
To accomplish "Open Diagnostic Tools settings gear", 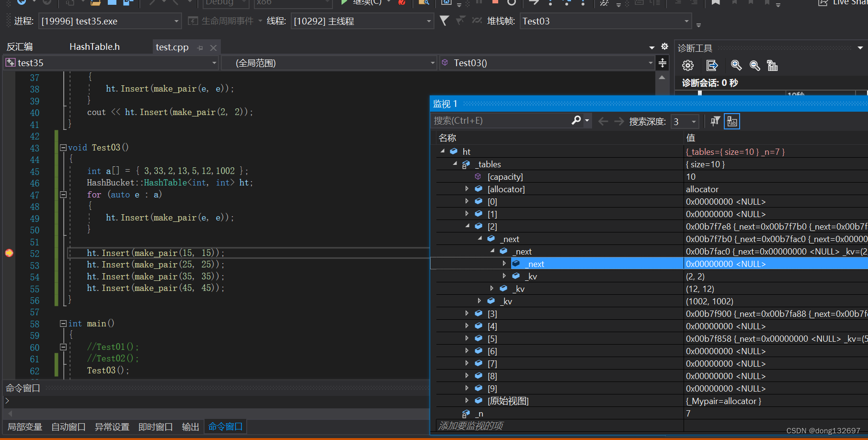I will point(688,65).
